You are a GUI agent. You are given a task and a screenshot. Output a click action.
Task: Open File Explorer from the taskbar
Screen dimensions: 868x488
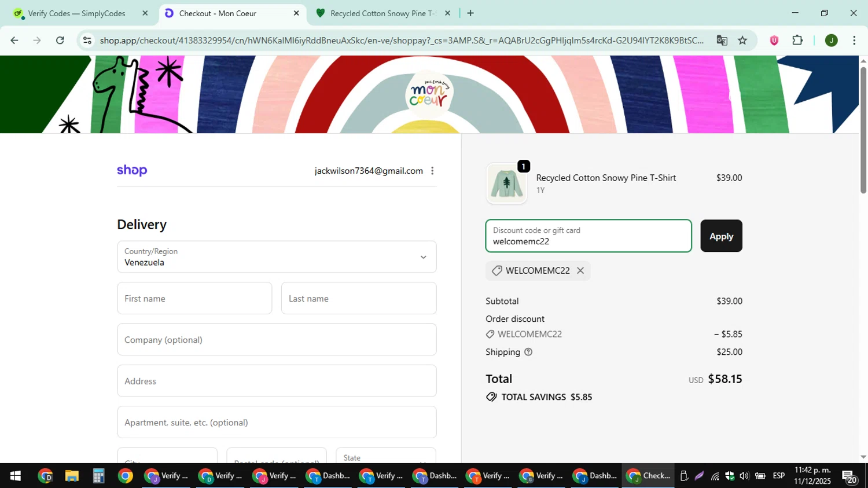click(x=72, y=476)
